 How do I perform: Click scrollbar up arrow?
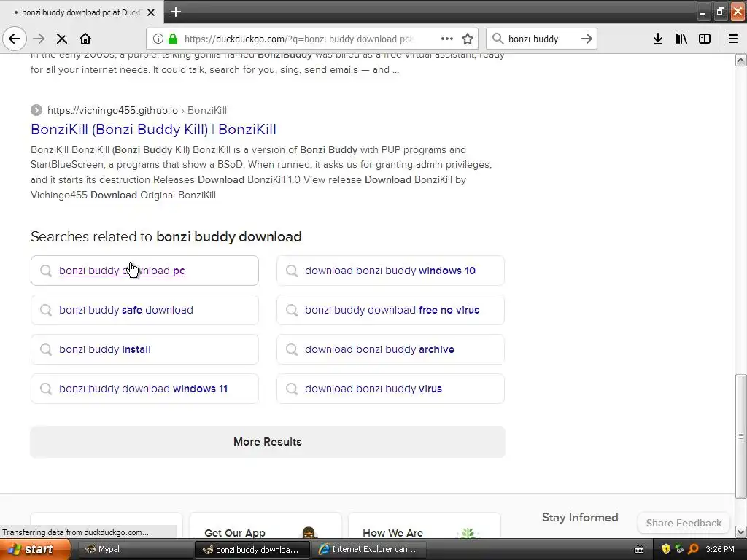[x=741, y=60]
